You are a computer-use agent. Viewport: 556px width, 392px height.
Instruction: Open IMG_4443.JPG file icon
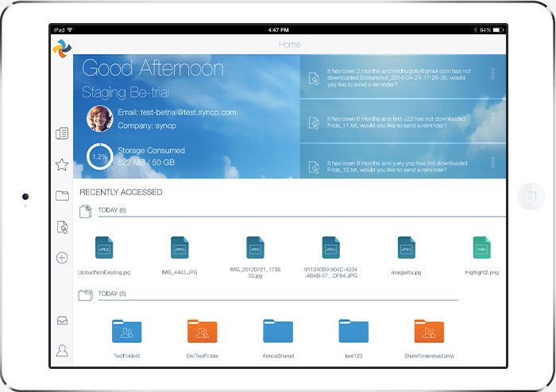[180, 248]
